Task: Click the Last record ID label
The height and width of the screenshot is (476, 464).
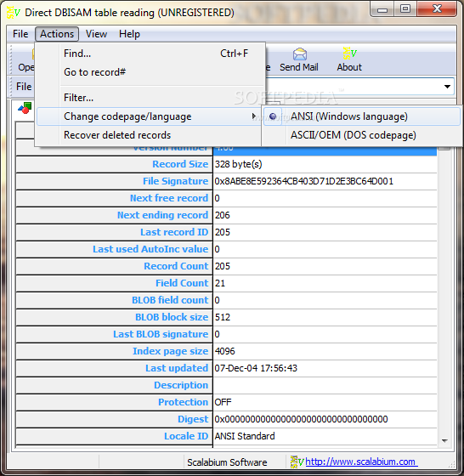Action: pyautogui.click(x=174, y=232)
